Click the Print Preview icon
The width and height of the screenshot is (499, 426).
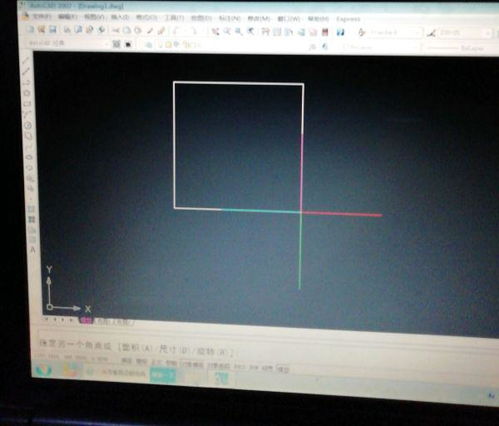pyautogui.click(x=78, y=30)
